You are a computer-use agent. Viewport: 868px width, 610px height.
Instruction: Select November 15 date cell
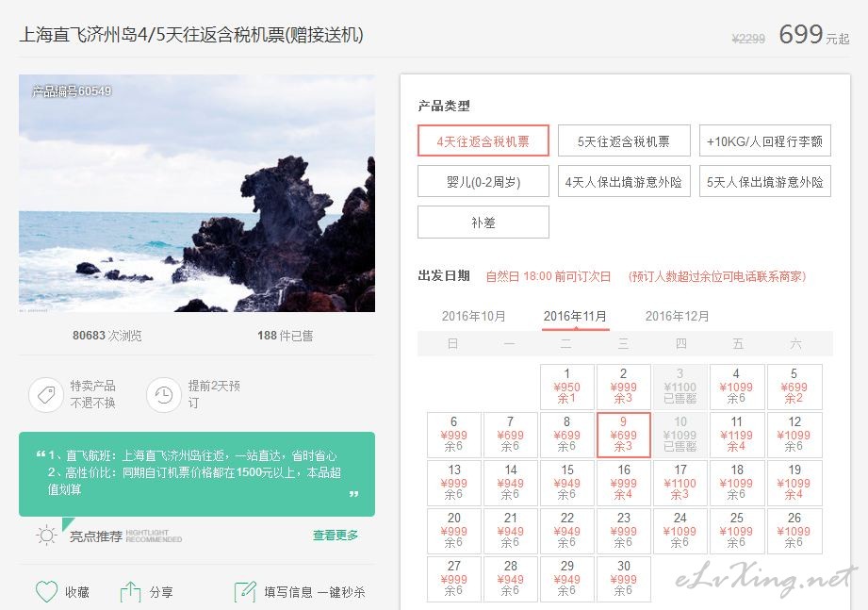click(566, 483)
